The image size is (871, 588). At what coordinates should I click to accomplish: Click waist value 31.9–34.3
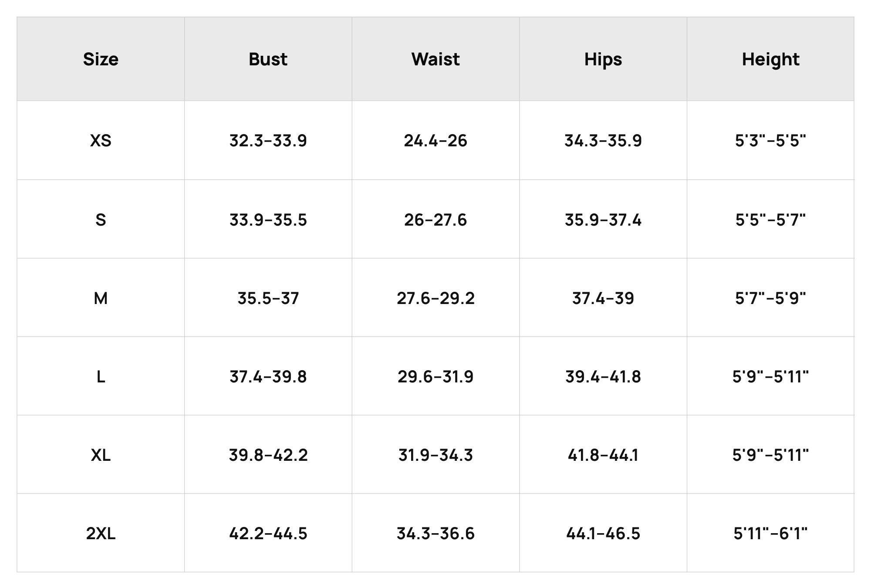[435, 455]
